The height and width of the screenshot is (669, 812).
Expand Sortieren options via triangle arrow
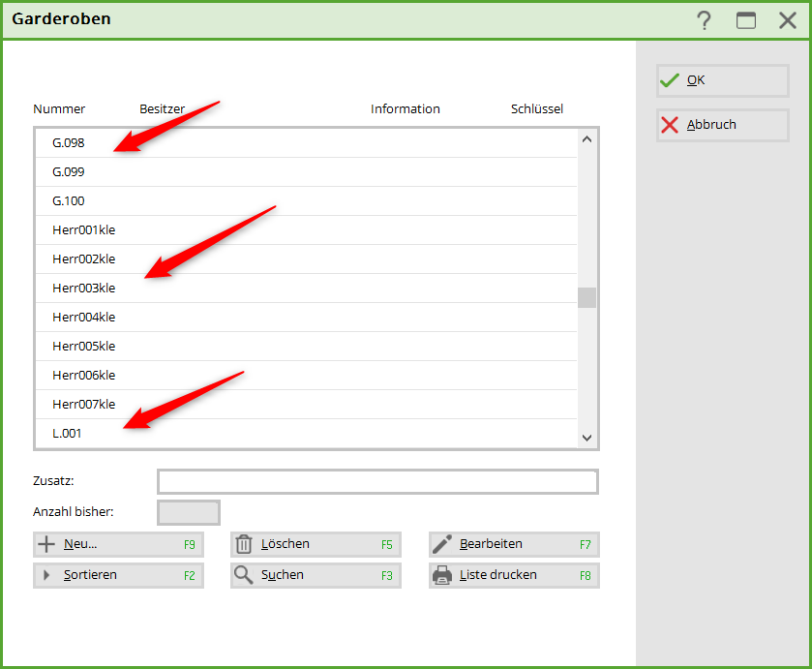pos(46,575)
